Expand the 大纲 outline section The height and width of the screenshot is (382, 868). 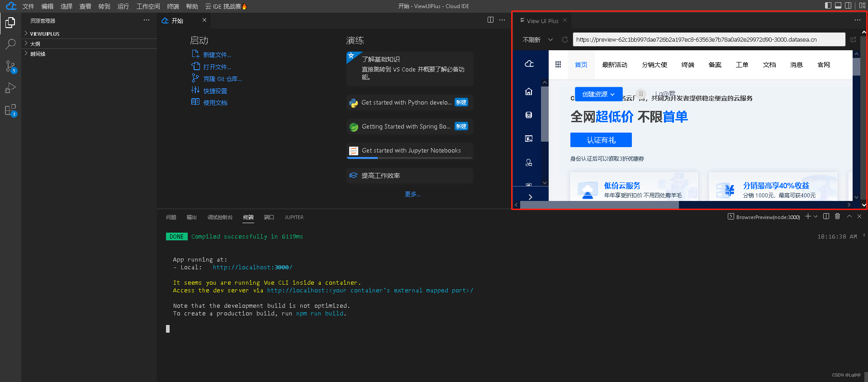35,44
